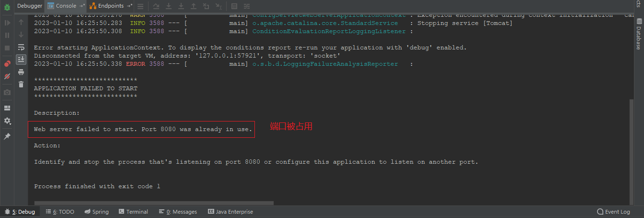Open the Spring tool window
Viewport: 644px width, 218px height.
[x=97, y=212]
